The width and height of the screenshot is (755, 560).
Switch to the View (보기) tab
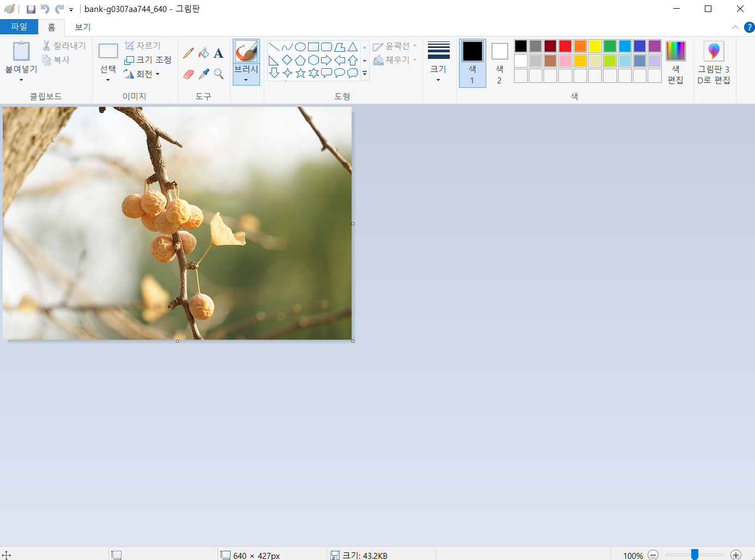(x=83, y=27)
